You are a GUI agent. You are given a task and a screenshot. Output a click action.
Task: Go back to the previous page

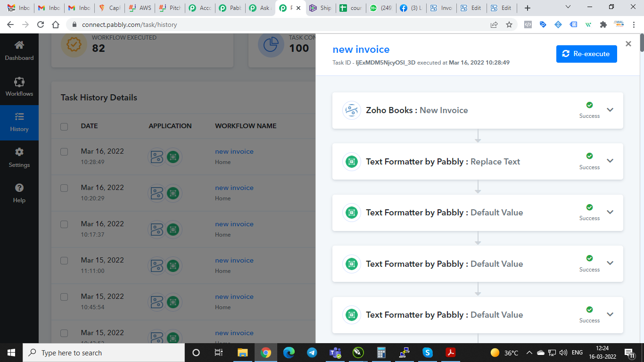(10, 25)
